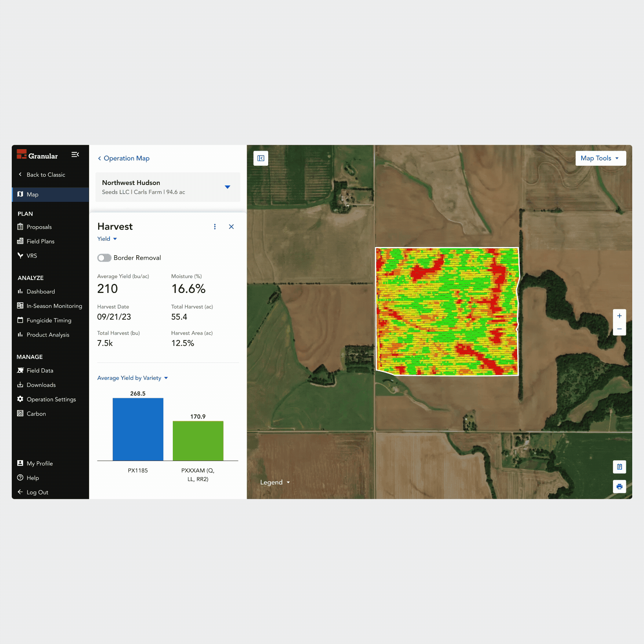Open Operation Settings
Image resolution: width=644 pixels, height=644 pixels.
pos(51,399)
